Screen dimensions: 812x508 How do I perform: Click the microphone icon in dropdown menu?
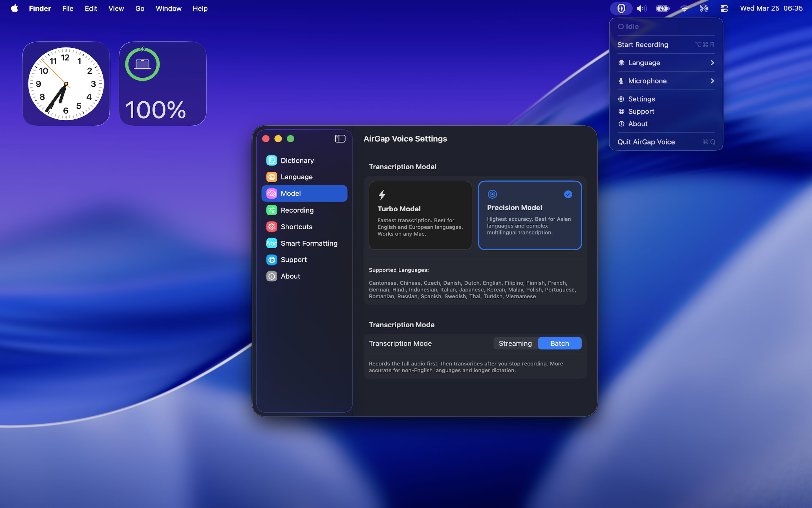621,81
